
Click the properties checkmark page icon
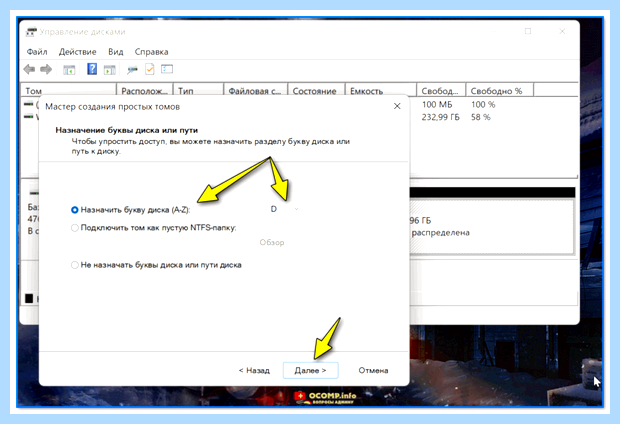[x=150, y=69]
